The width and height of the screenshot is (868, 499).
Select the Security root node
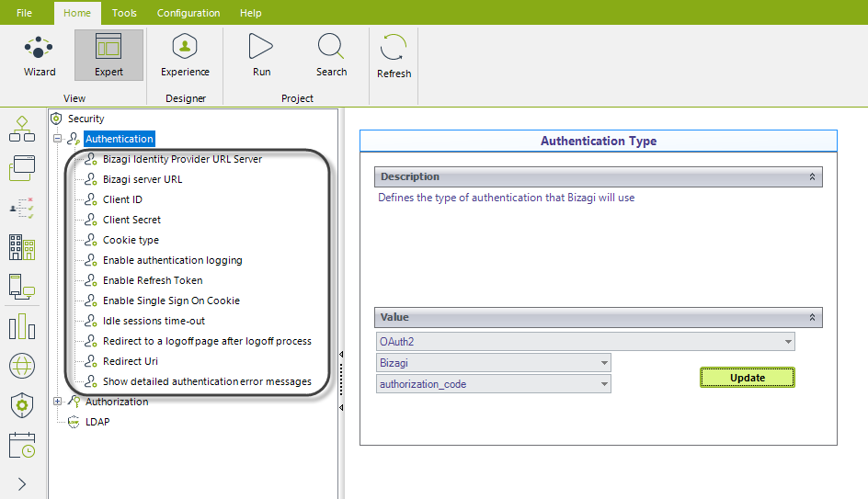click(x=86, y=119)
